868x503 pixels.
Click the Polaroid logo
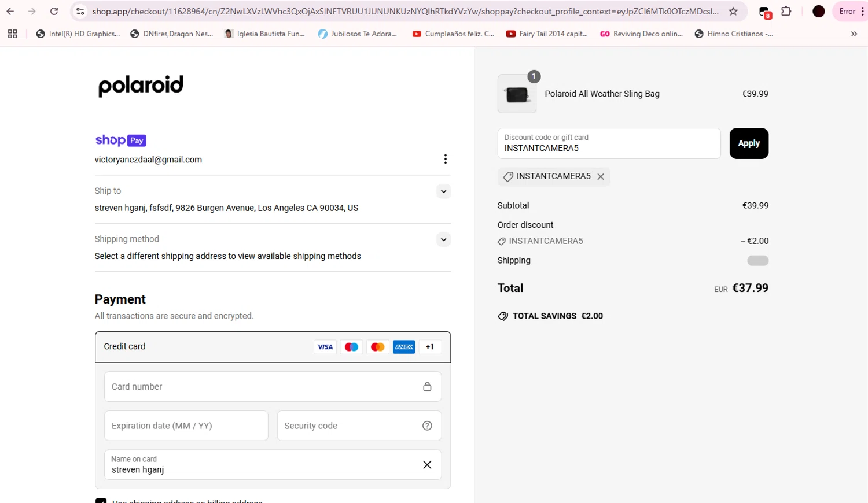coord(141,86)
